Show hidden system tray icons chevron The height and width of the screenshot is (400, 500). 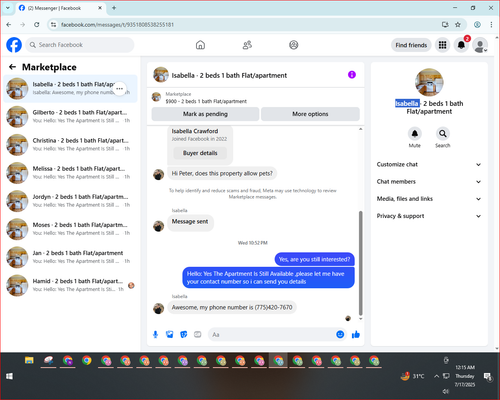click(x=436, y=376)
